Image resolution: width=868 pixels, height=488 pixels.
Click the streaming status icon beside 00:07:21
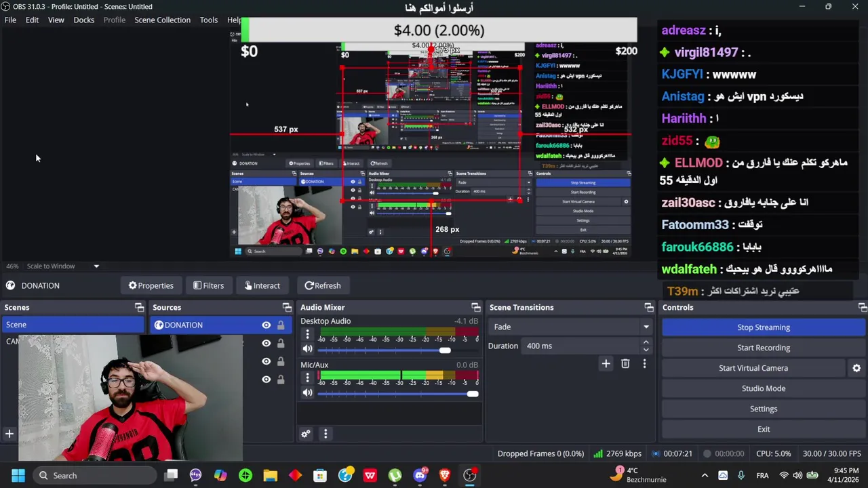coord(656,453)
